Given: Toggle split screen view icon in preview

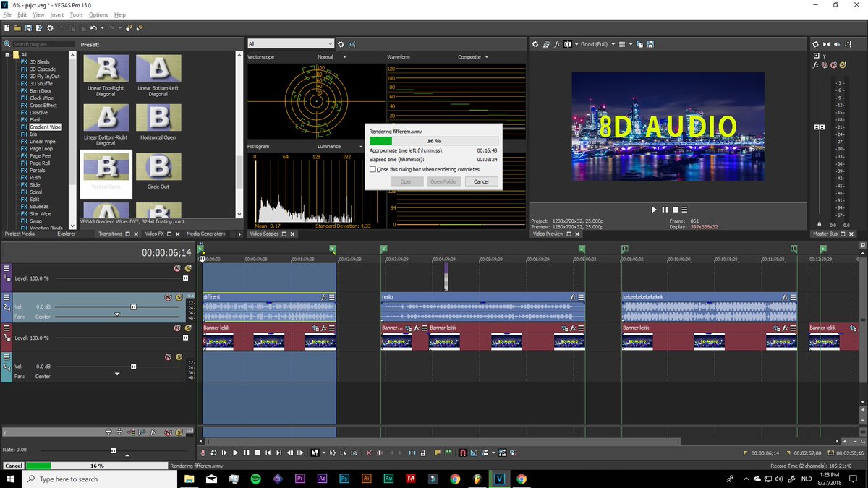Looking at the screenshot, I should 569,44.
